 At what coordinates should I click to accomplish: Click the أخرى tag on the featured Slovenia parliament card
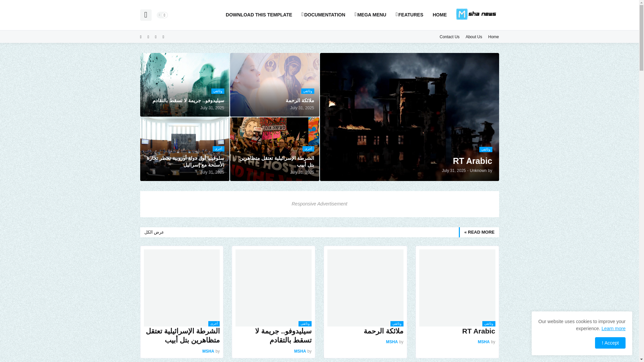click(218, 149)
